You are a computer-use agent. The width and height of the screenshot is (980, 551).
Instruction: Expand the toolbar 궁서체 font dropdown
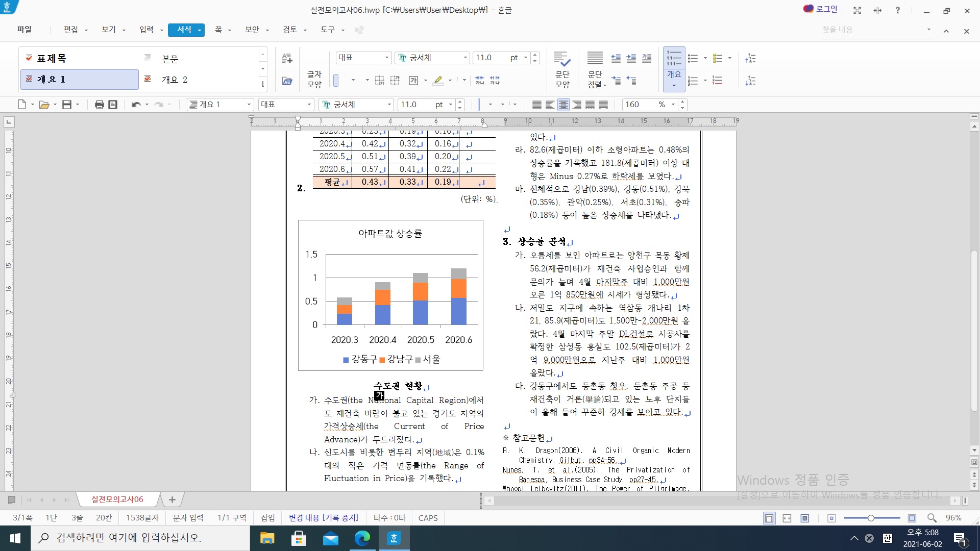(x=389, y=105)
